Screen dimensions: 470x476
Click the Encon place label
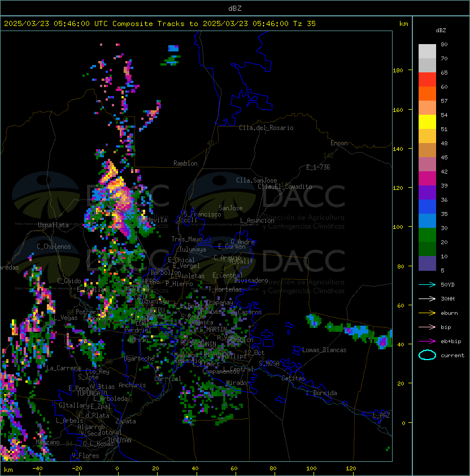coord(339,143)
